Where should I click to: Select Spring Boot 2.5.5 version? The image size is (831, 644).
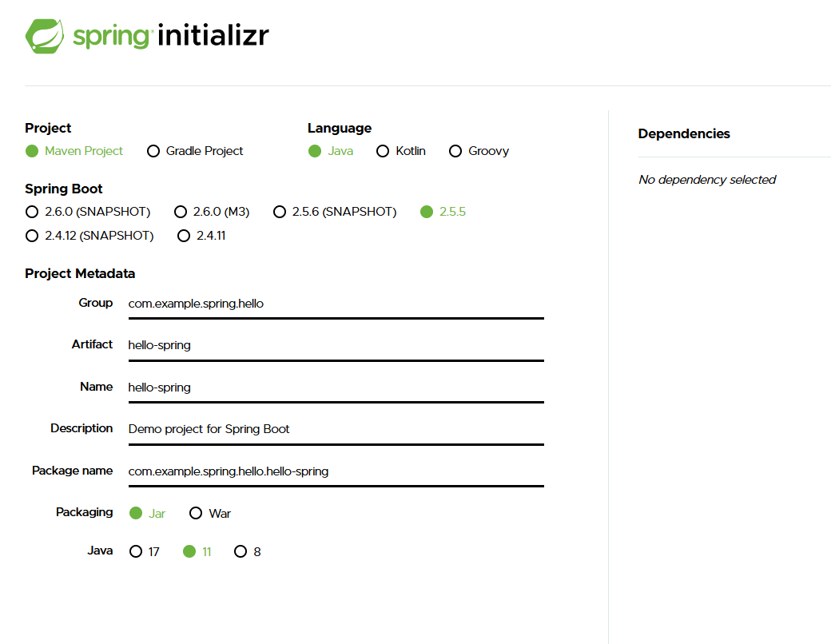click(x=427, y=212)
